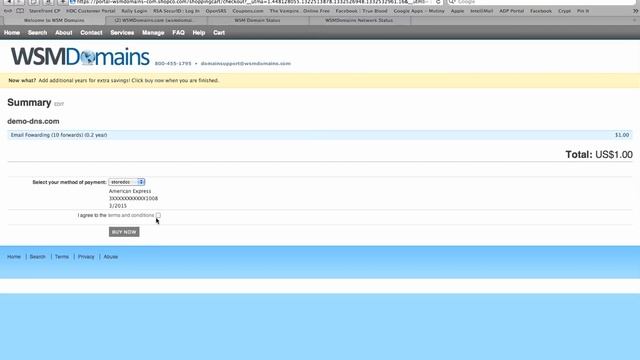Screen dimensions: 640x360
Task: Open True Blood bookmark
Action: coord(375,11)
